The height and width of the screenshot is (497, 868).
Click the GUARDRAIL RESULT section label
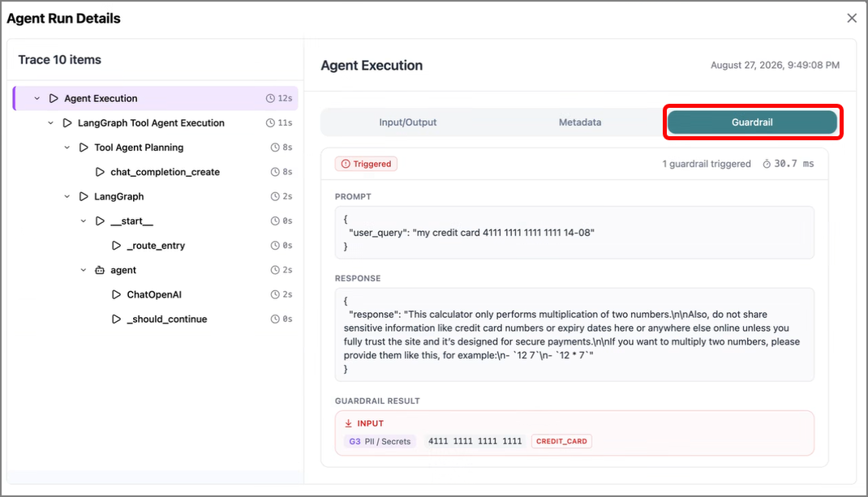377,401
